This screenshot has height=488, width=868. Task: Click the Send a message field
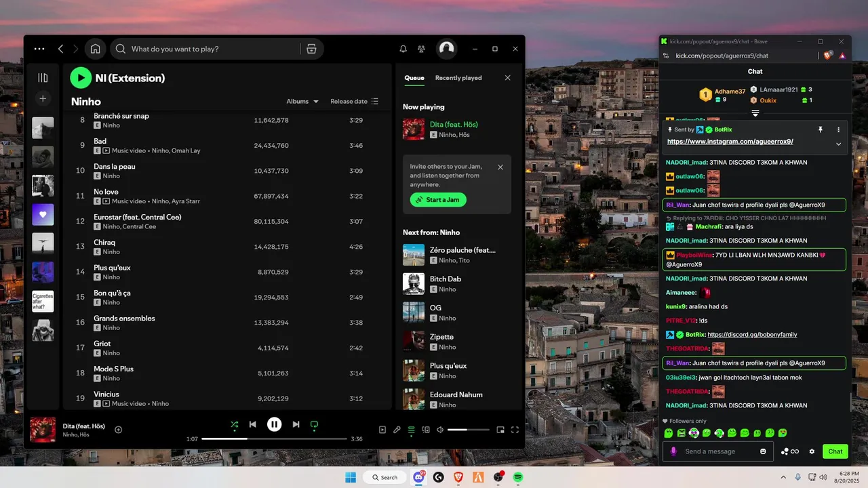click(x=719, y=451)
